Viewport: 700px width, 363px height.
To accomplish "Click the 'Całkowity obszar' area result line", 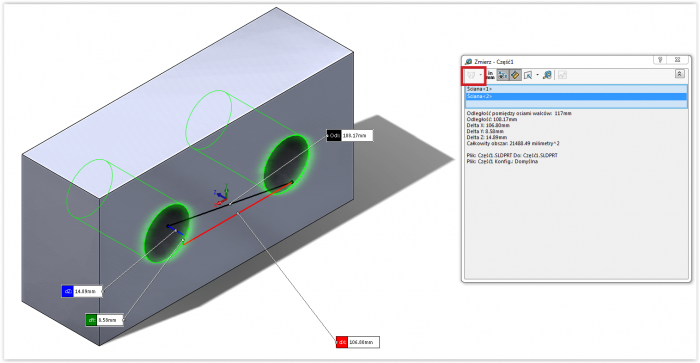I will 513,144.
